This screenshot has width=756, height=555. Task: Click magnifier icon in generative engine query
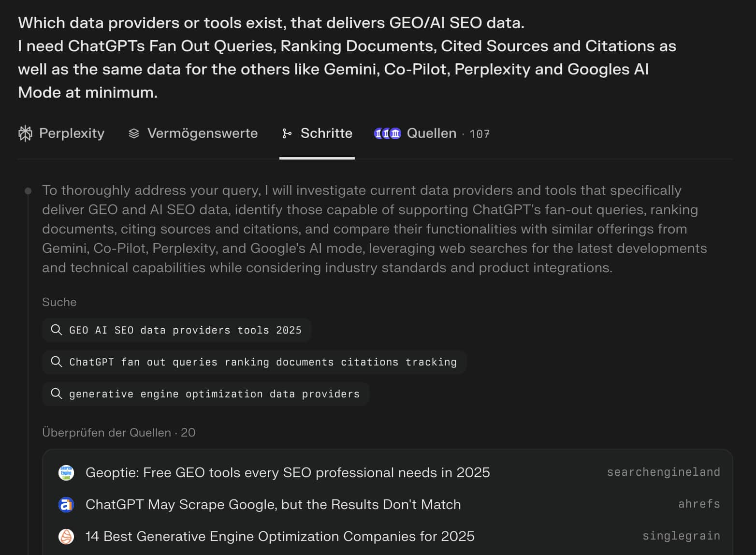pyautogui.click(x=57, y=394)
